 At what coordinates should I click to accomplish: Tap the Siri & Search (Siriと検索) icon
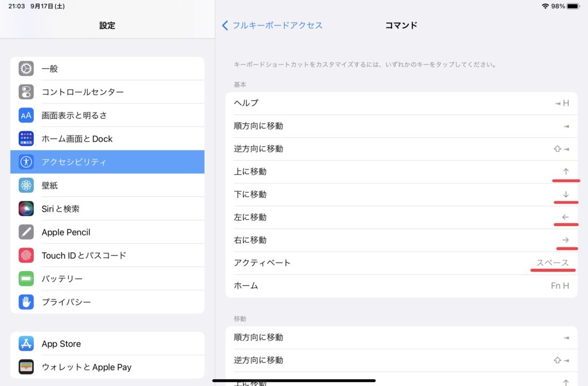point(26,209)
